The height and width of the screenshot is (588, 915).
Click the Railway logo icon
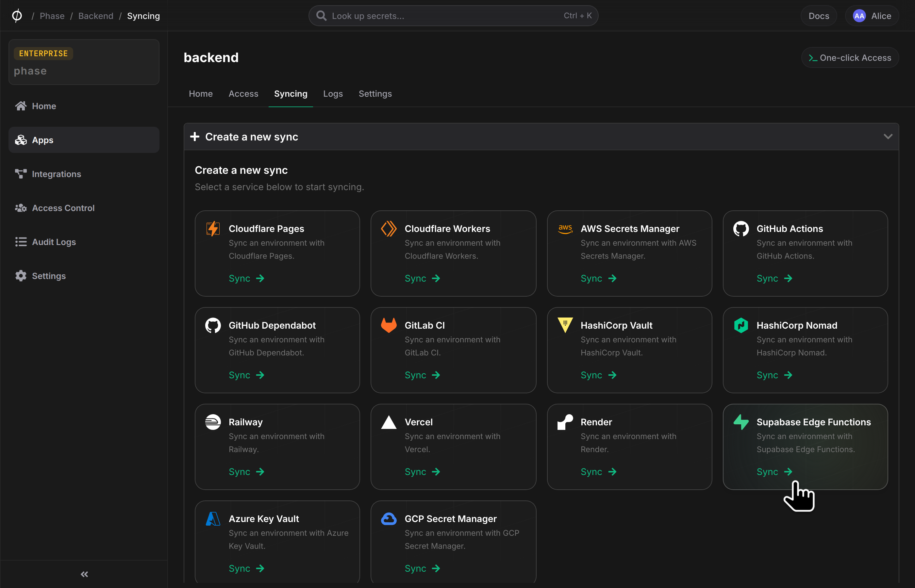[213, 422]
